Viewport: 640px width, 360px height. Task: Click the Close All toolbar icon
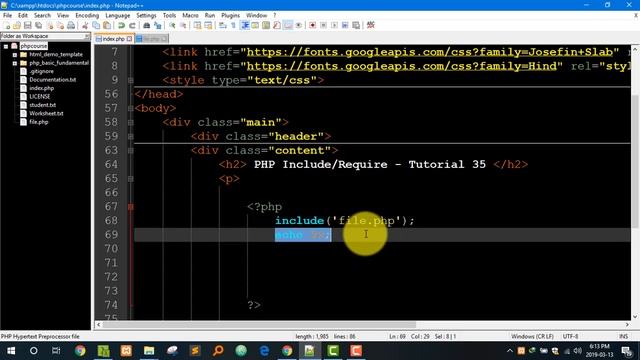pos(60,25)
